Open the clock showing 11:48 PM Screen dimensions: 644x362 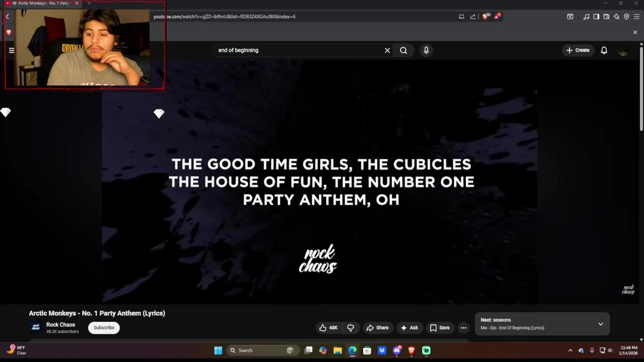tap(629, 350)
